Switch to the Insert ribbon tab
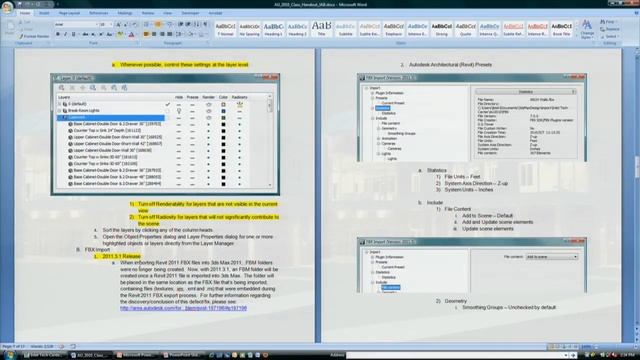This screenshot has height=360, width=640. pyautogui.click(x=44, y=13)
